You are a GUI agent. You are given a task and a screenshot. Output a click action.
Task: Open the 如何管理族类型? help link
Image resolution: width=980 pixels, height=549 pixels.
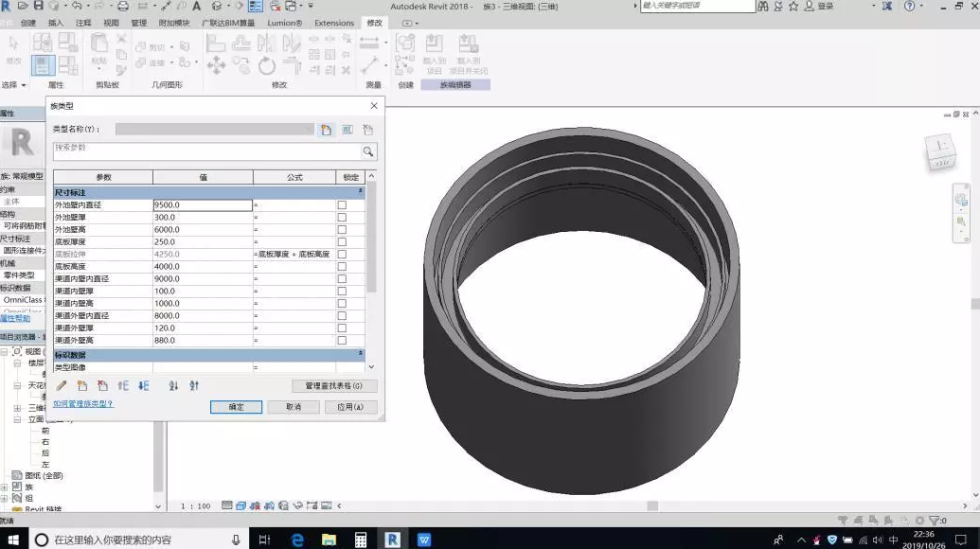click(x=83, y=404)
